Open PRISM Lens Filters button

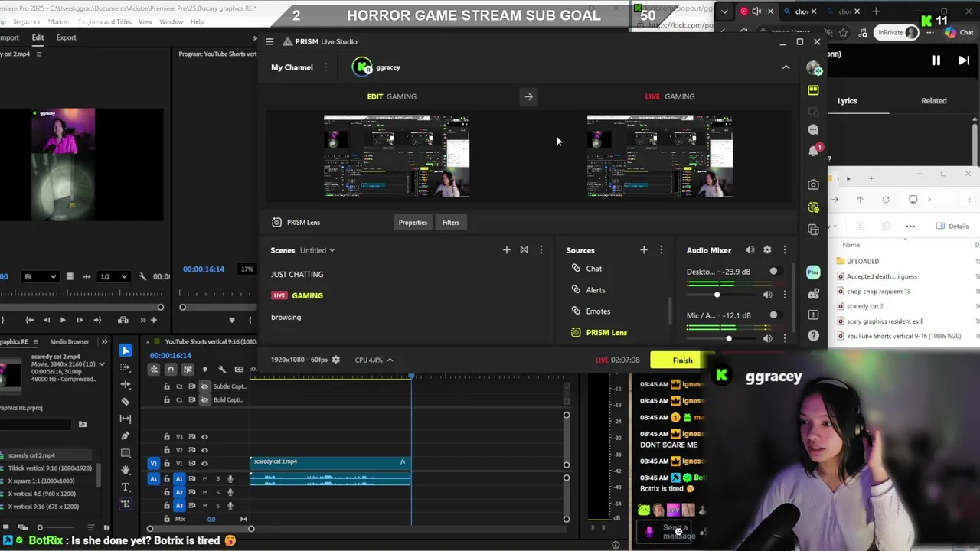pyautogui.click(x=451, y=223)
